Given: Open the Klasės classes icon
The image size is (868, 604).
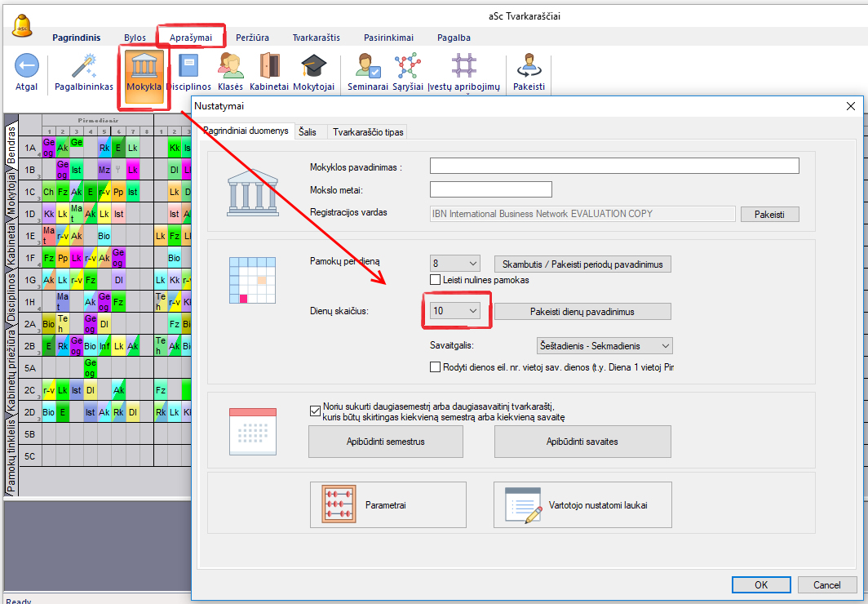Looking at the screenshot, I should [230, 67].
